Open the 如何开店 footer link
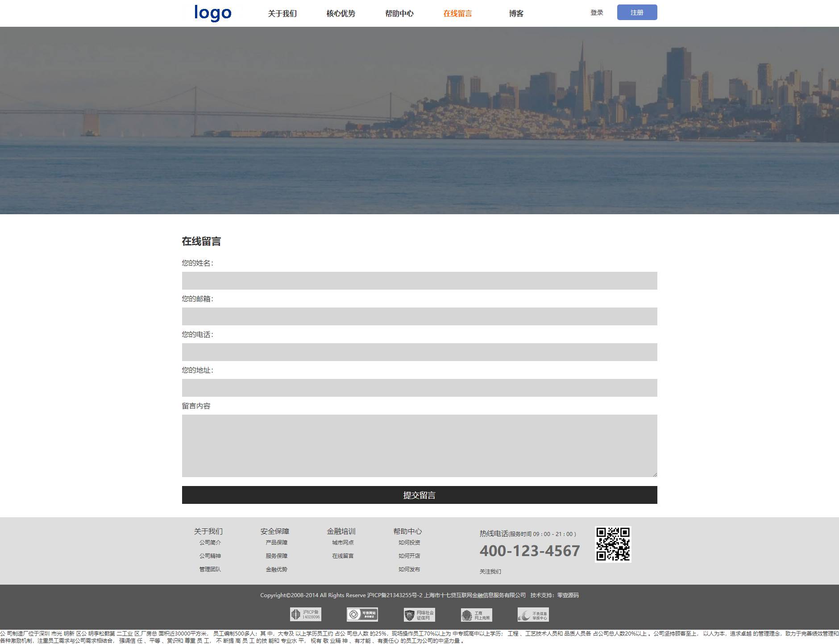839x644 pixels. pos(409,556)
